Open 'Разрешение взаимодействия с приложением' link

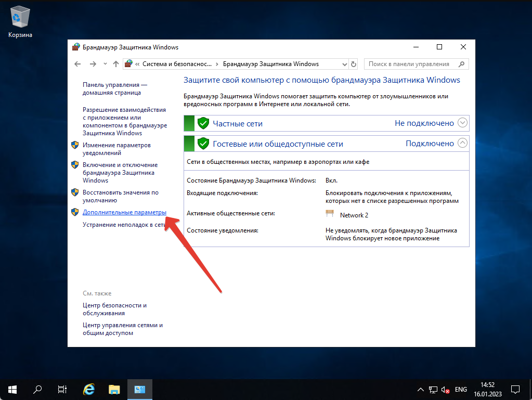click(125, 121)
